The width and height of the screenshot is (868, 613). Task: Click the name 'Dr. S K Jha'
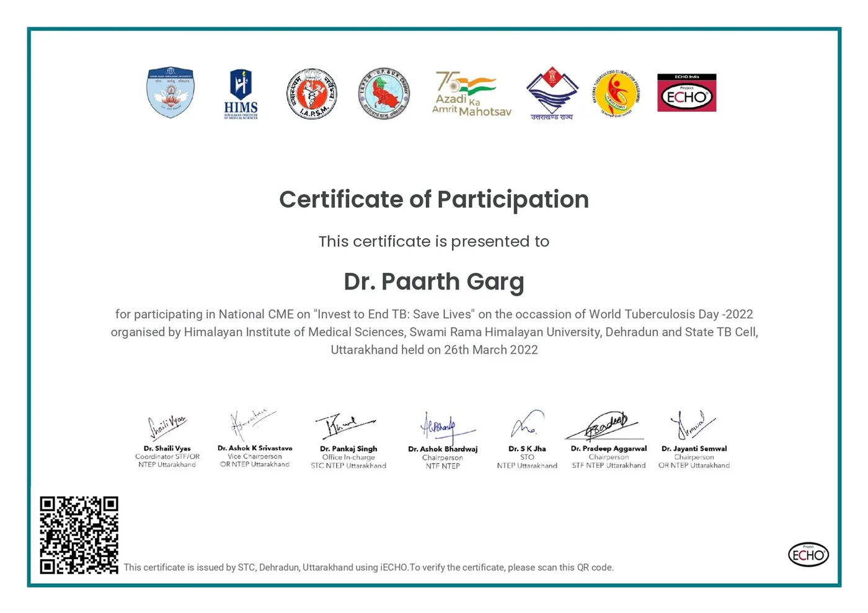click(527, 449)
